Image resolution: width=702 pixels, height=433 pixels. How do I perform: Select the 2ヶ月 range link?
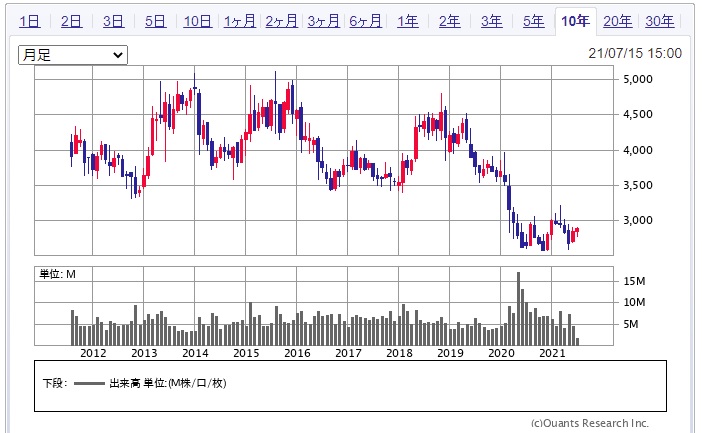[282, 21]
